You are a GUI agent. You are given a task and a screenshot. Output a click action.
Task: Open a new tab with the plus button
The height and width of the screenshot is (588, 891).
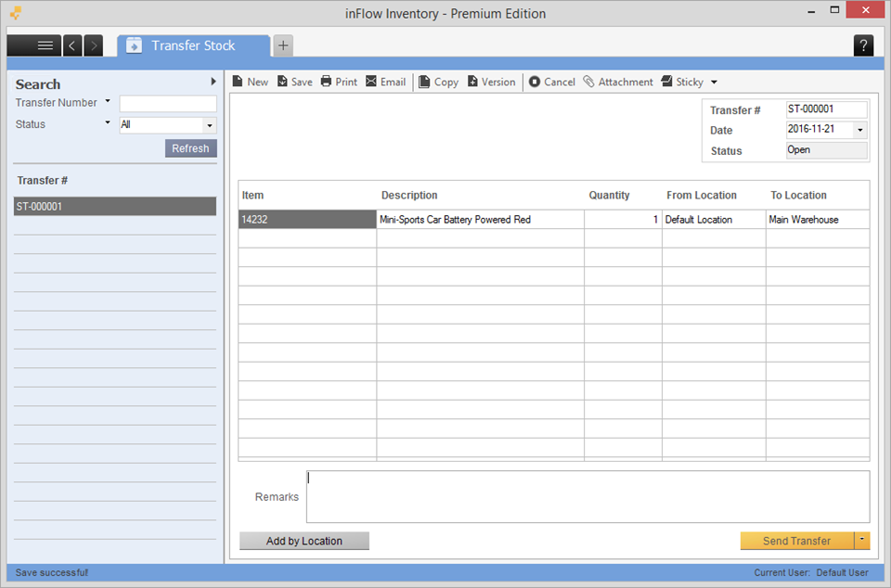(283, 45)
